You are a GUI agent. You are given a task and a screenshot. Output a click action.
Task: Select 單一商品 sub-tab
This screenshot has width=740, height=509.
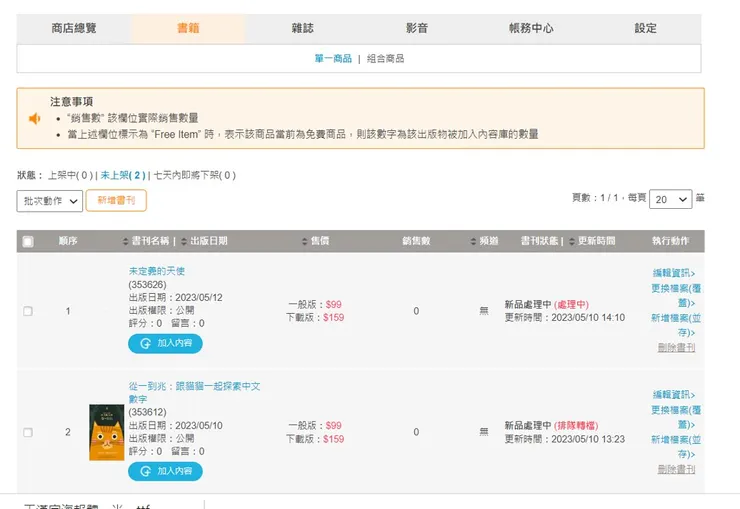(333, 58)
